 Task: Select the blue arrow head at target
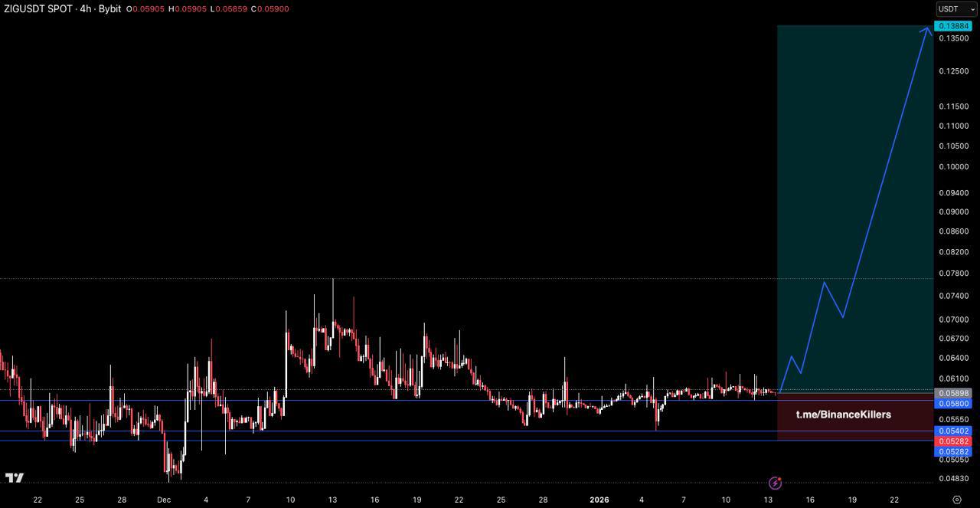point(928,30)
